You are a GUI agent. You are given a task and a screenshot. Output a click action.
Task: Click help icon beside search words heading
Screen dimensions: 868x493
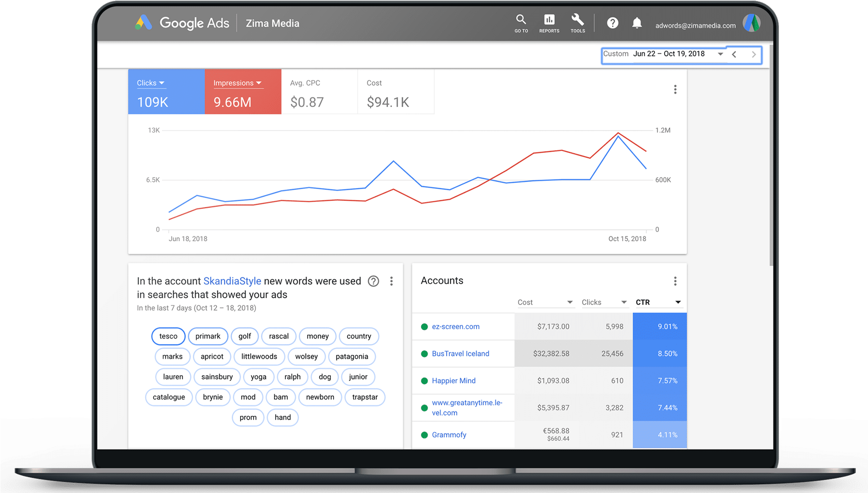(x=373, y=281)
